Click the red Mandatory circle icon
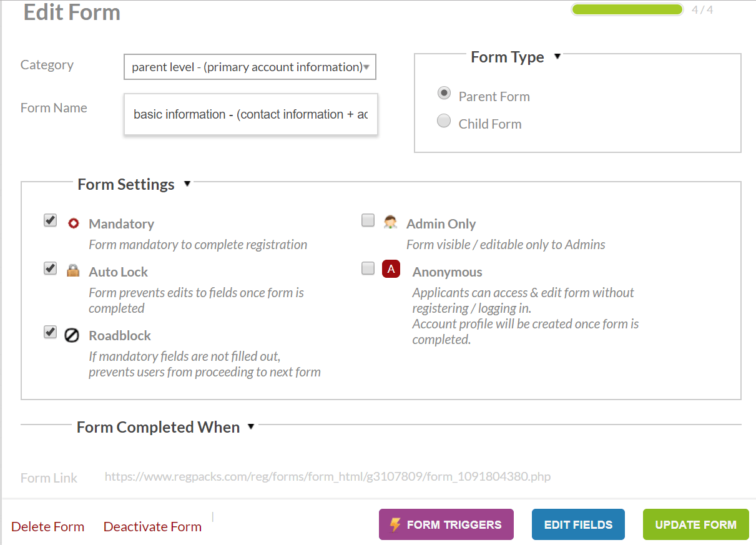Image resolution: width=756 pixels, height=545 pixels. pyautogui.click(x=73, y=223)
